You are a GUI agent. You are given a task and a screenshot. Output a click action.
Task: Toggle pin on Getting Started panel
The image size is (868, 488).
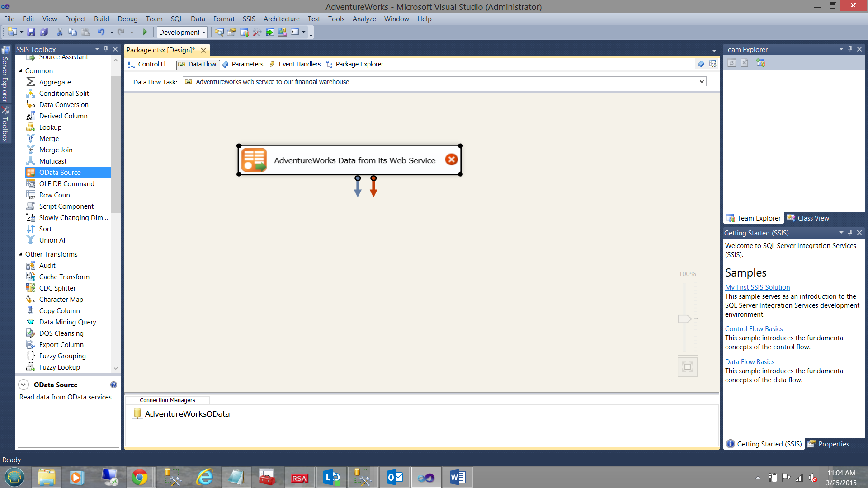click(x=850, y=232)
